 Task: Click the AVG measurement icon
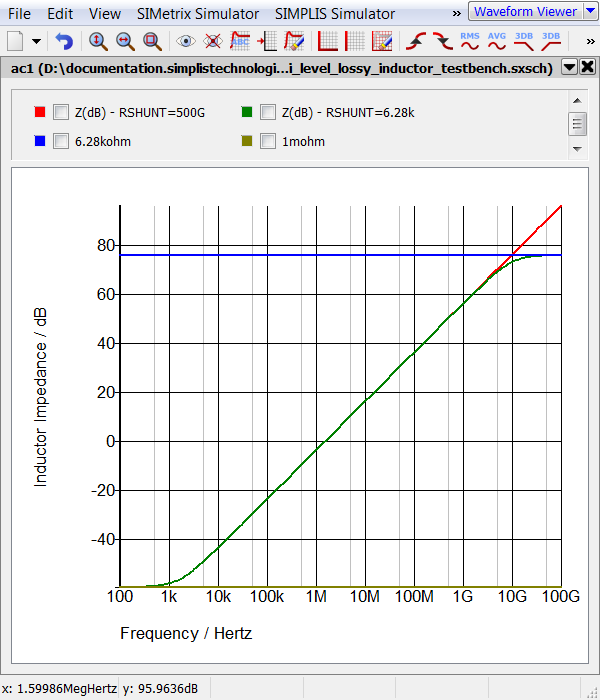[497, 41]
